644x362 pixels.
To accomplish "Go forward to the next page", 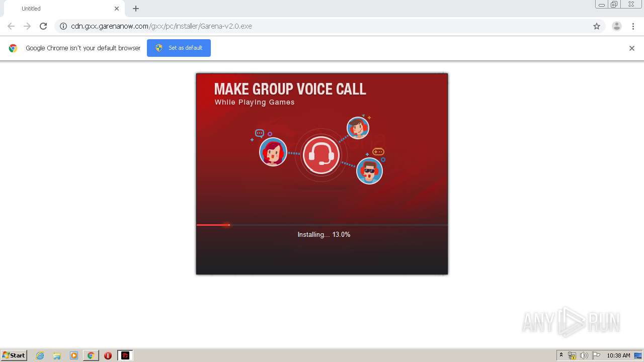I will [x=27, y=26].
